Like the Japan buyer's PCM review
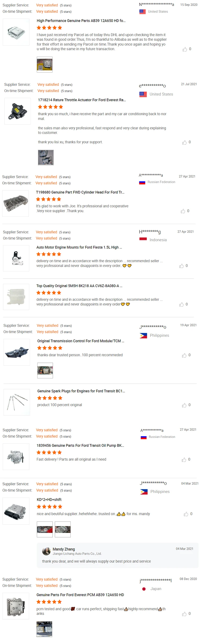Image resolution: width=201 pixels, height=644 pixels. click(184, 614)
